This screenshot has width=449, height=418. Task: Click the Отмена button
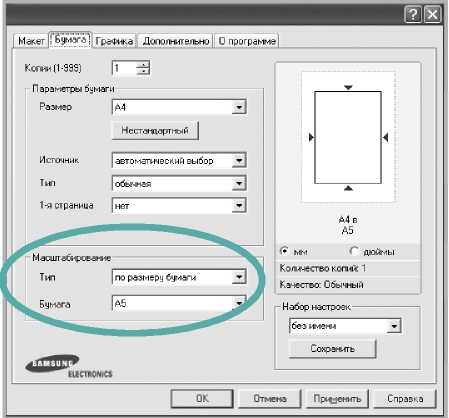pos(270,399)
